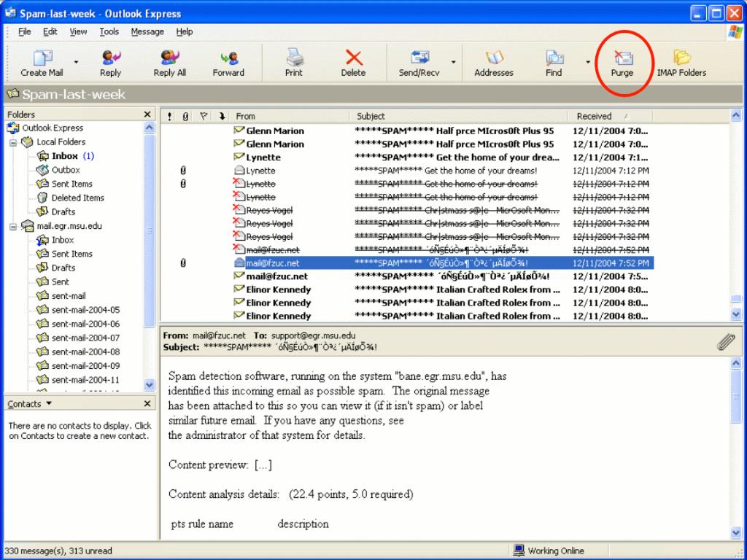Select the Local Folders Sent Items folder
Viewport: 747px width, 560px height.
[64, 184]
